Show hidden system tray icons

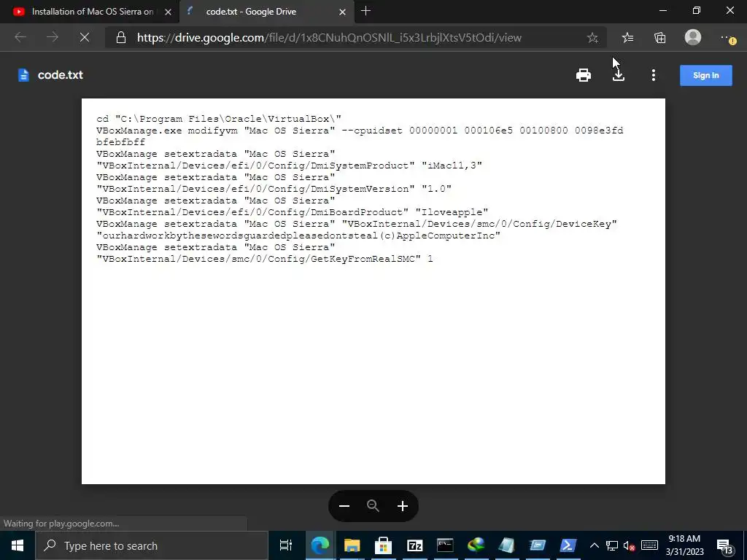click(x=595, y=545)
